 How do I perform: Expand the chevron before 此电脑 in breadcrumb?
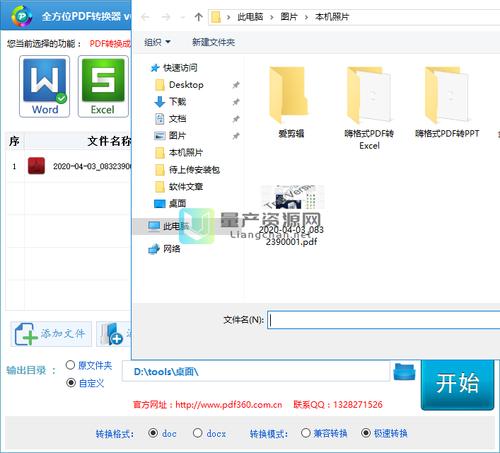click(x=228, y=17)
